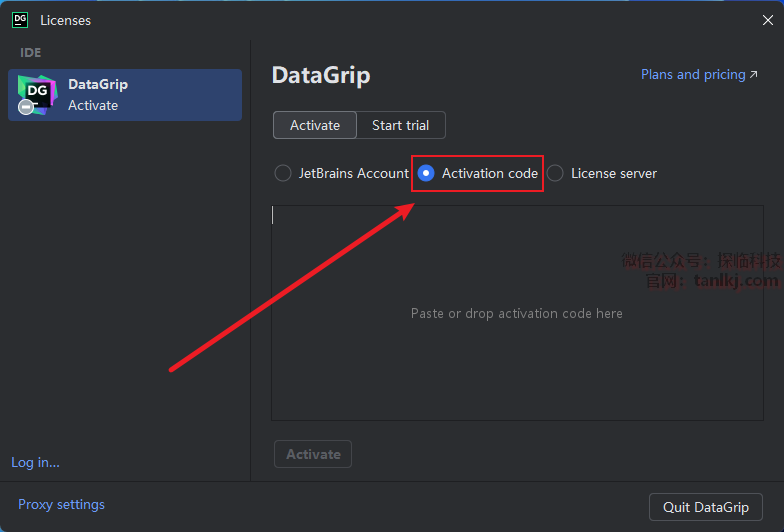Click the DataGrip heading in the main panel

[321, 76]
